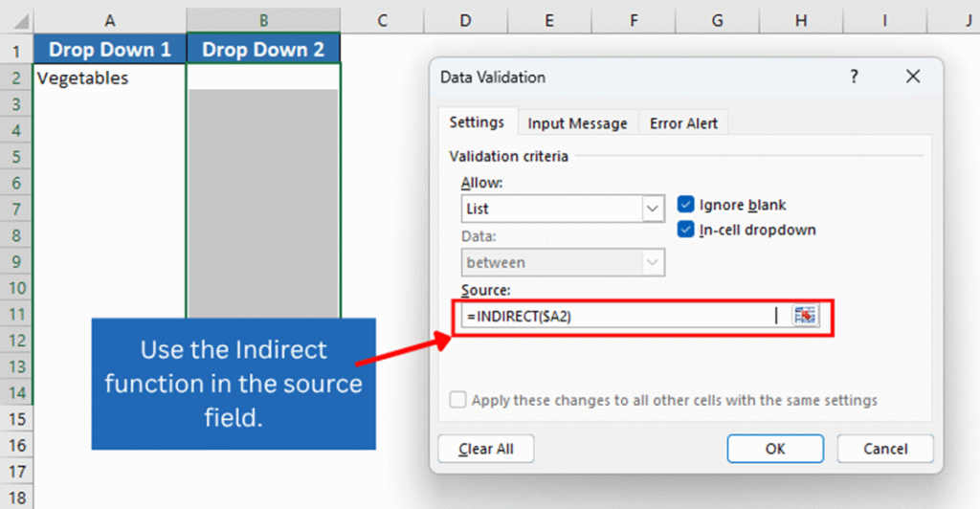Click the Drop Down 1 header cell
The width and height of the screenshot is (980, 509).
coord(109,50)
